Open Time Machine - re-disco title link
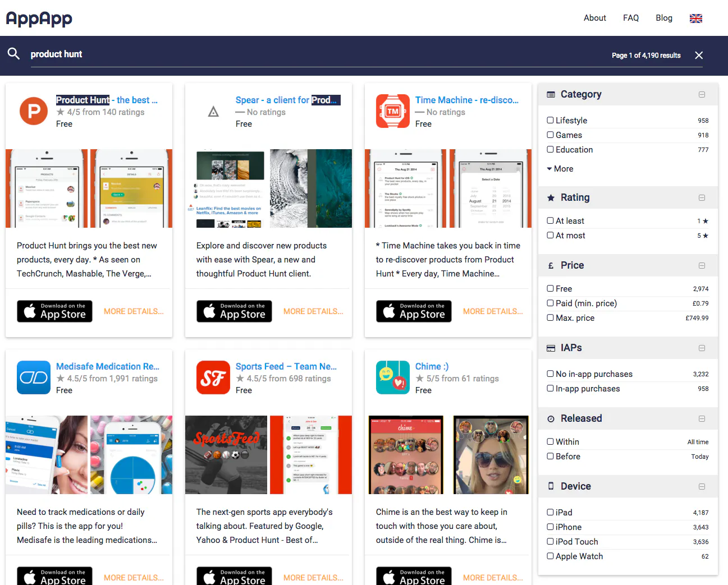Viewport: 728px width, 585px height. [467, 100]
